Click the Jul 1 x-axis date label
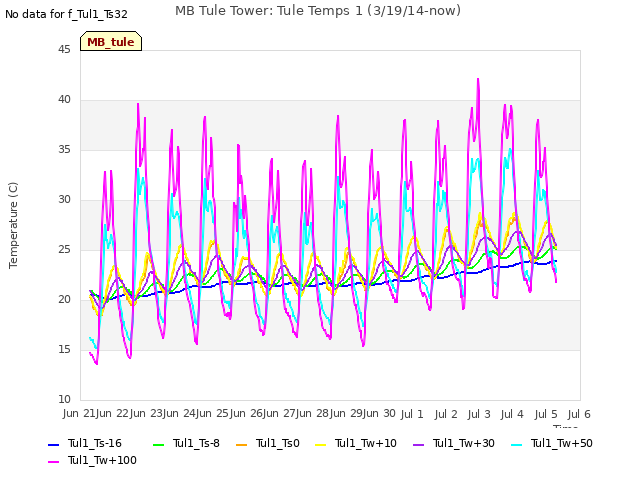This screenshot has height=480, width=640. coord(412,415)
